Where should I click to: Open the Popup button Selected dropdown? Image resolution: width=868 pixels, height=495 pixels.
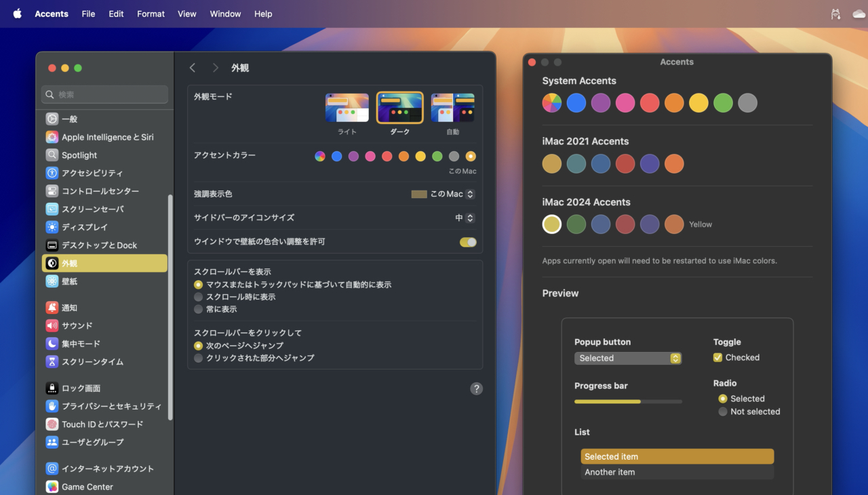(x=628, y=358)
